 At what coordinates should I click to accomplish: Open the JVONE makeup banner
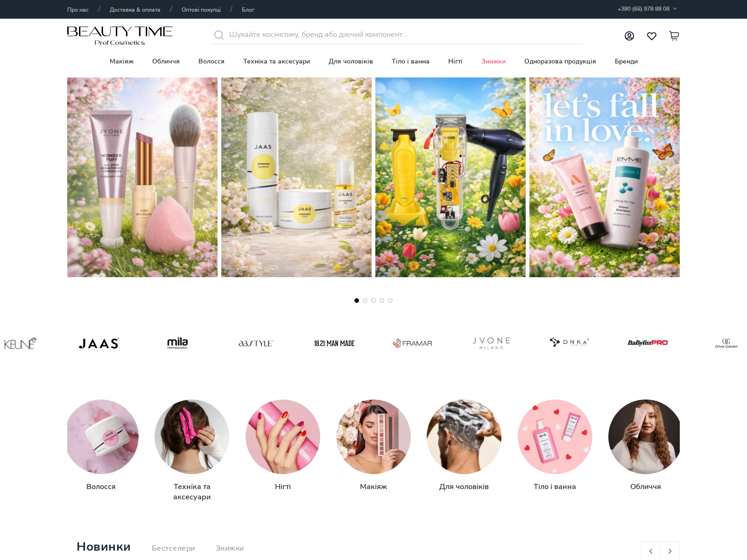(x=142, y=177)
